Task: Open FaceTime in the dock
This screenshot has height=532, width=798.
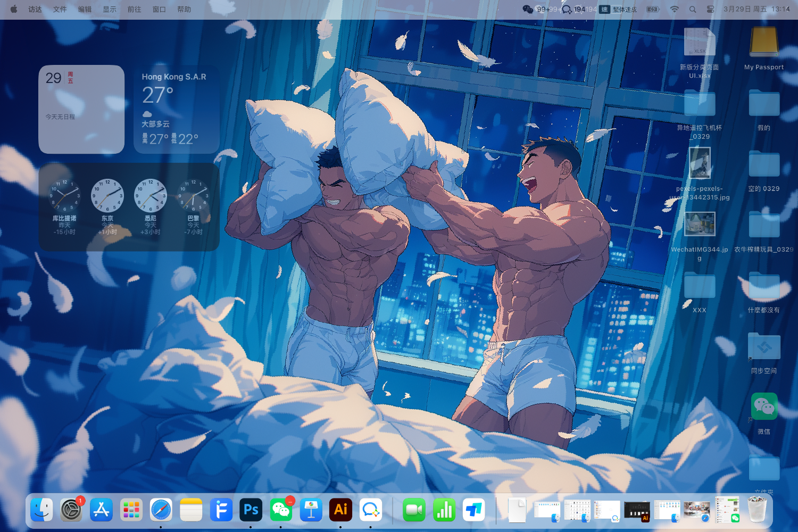Action: [x=414, y=510]
